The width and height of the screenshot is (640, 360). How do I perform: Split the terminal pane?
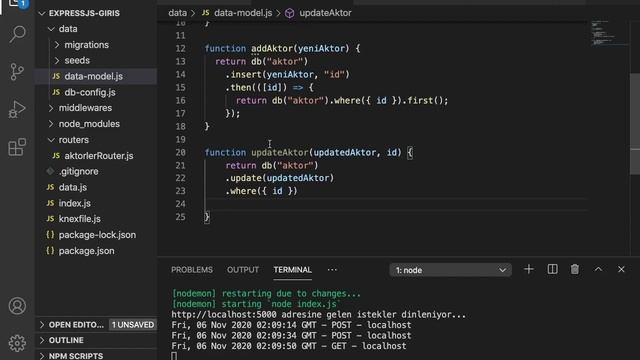click(552, 269)
